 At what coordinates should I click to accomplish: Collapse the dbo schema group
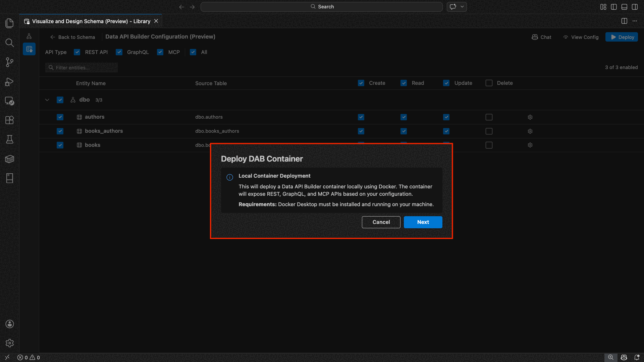(x=47, y=100)
